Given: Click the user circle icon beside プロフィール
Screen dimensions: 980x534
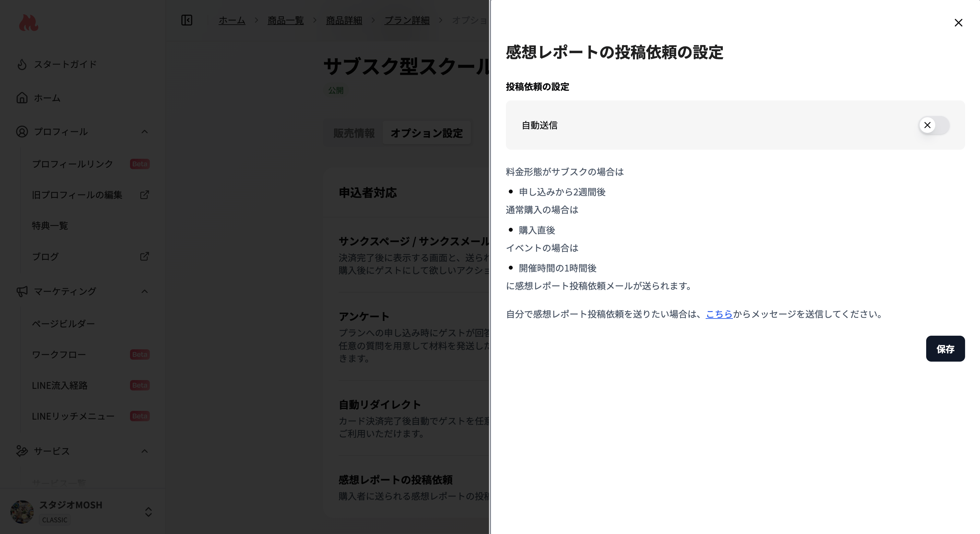Looking at the screenshot, I should point(22,132).
